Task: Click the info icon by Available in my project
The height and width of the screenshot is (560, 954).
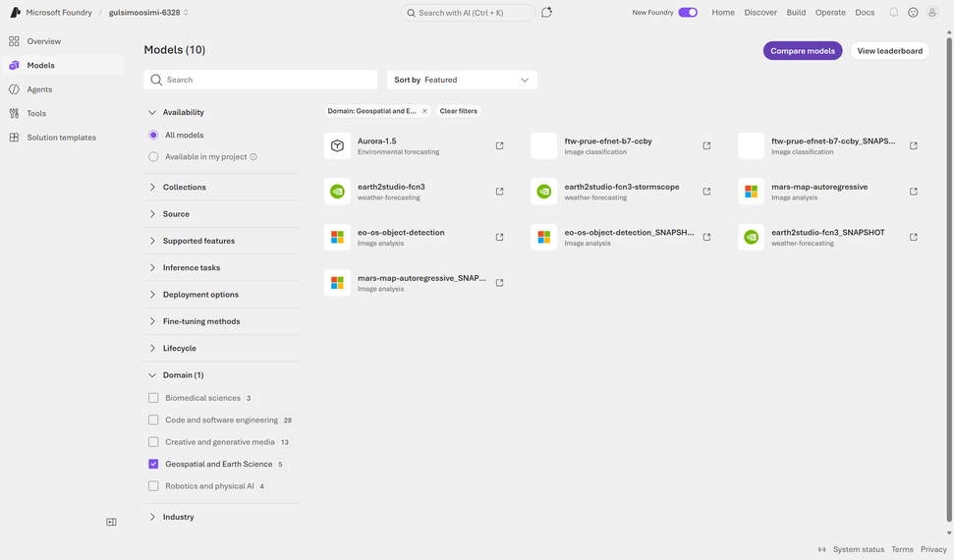Action: point(253,157)
